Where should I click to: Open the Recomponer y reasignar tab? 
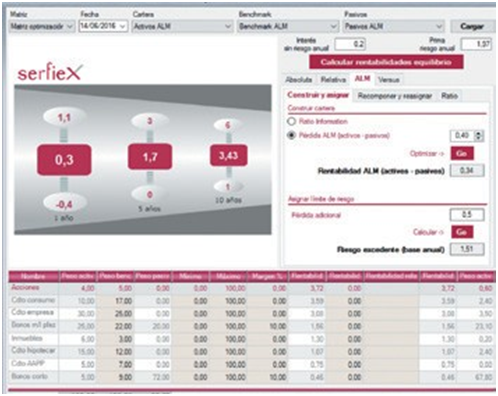(x=395, y=96)
